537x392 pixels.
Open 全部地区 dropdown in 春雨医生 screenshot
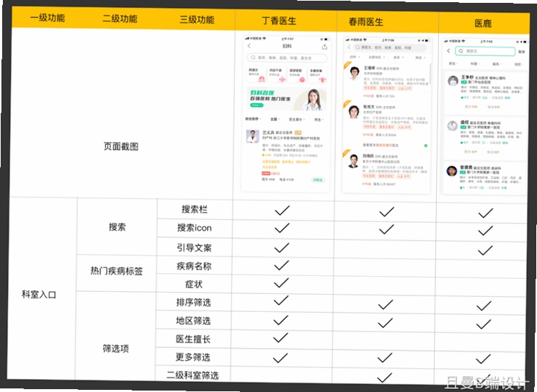(377, 57)
